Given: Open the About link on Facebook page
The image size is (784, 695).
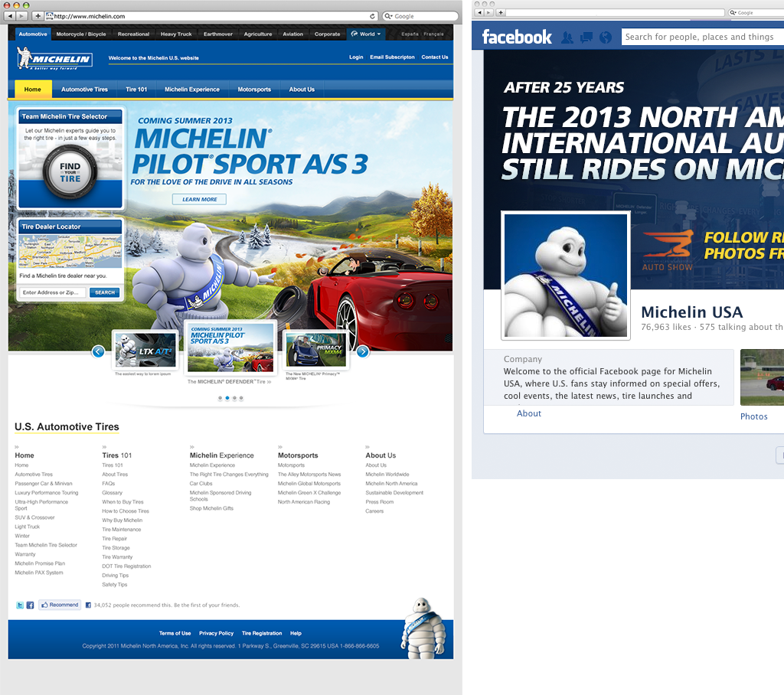Looking at the screenshot, I should [x=529, y=413].
